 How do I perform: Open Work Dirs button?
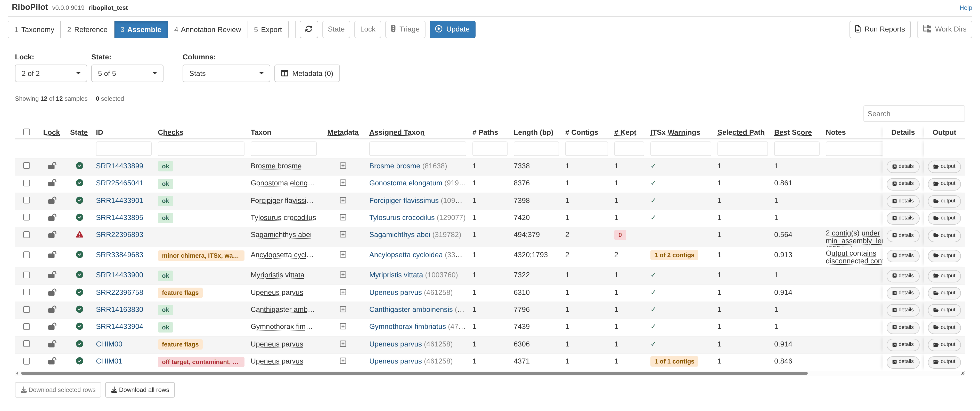tap(944, 29)
